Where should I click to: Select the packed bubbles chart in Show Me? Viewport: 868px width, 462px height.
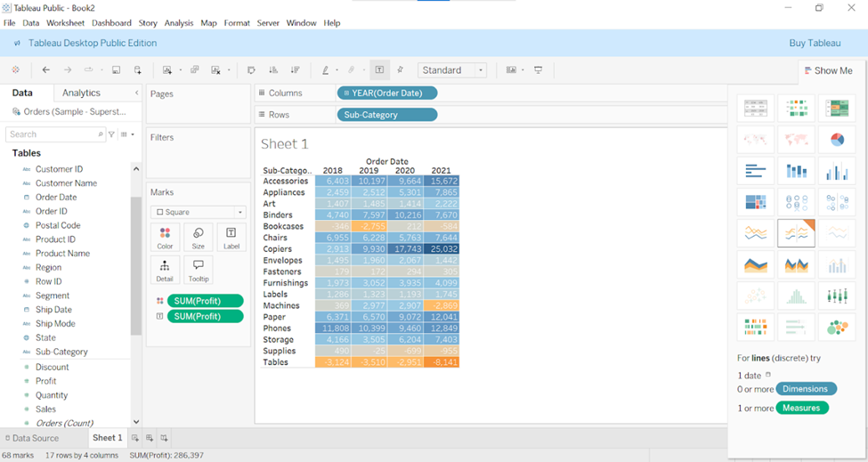[x=837, y=327]
